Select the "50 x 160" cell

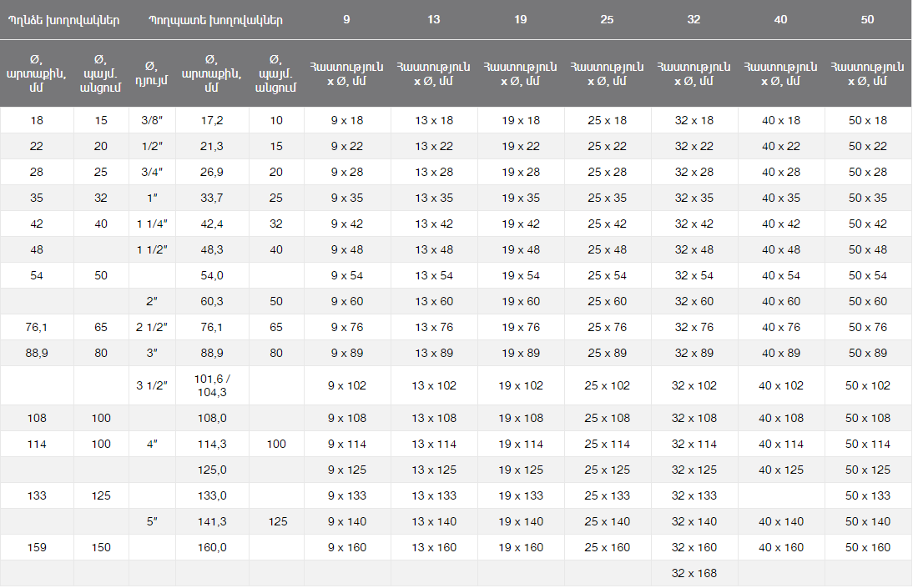[x=868, y=547]
